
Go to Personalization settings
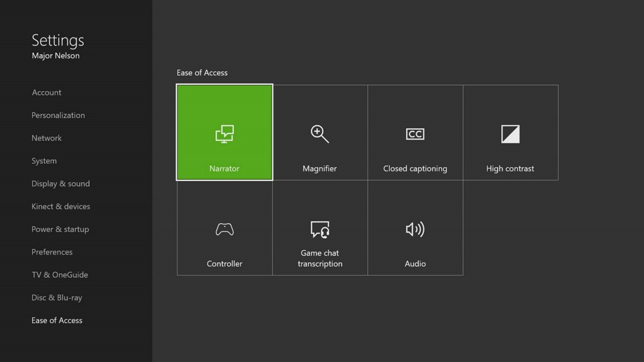coord(58,116)
